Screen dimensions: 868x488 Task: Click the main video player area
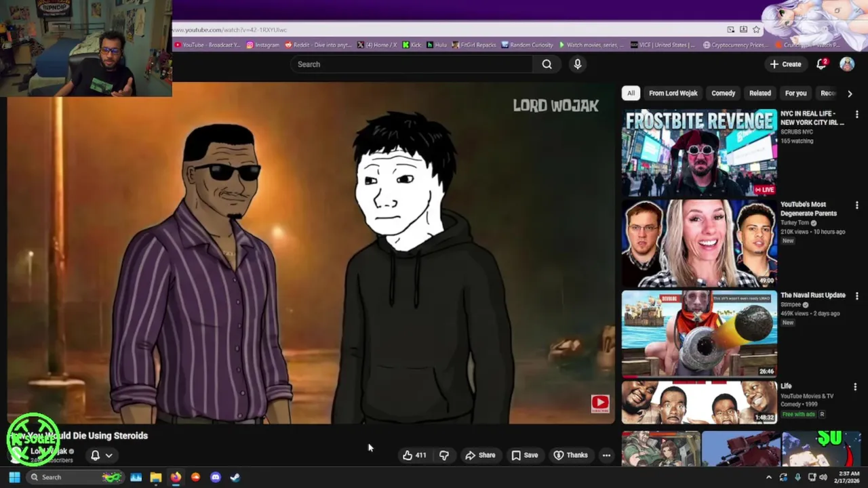coord(311,253)
